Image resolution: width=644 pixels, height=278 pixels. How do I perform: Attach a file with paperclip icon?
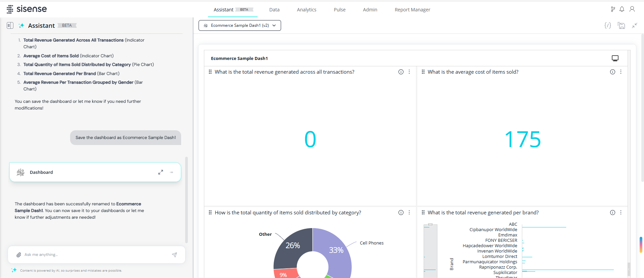[x=19, y=255]
